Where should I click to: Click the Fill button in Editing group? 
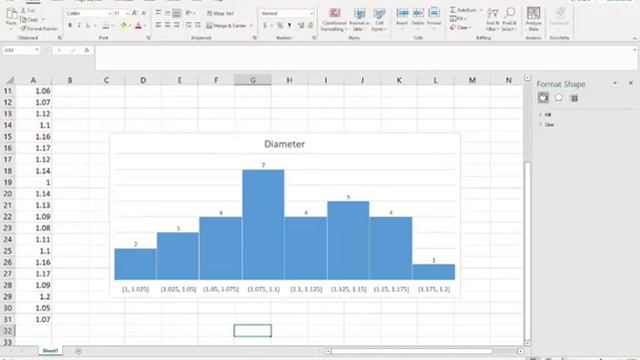pyautogui.click(x=458, y=19)
